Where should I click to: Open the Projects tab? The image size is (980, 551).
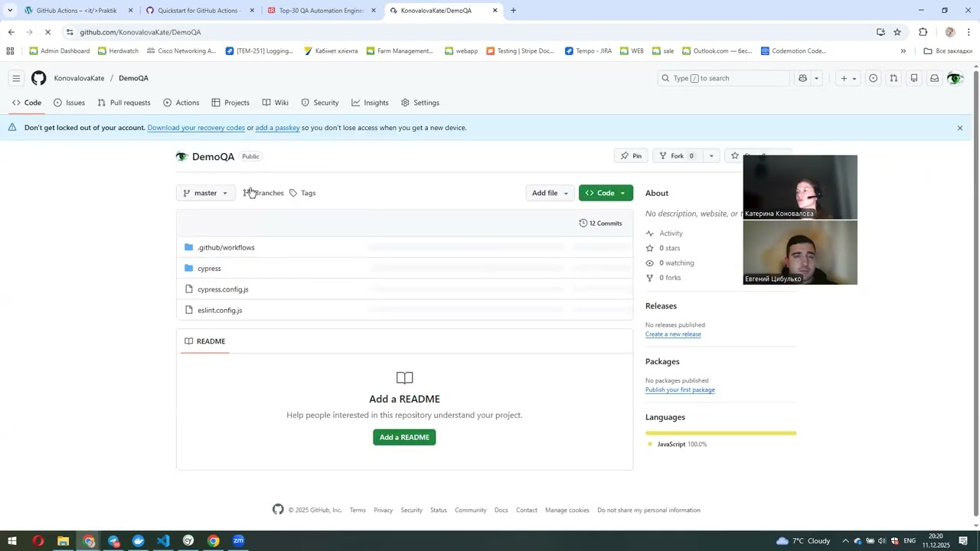click(x=230, y=103)
